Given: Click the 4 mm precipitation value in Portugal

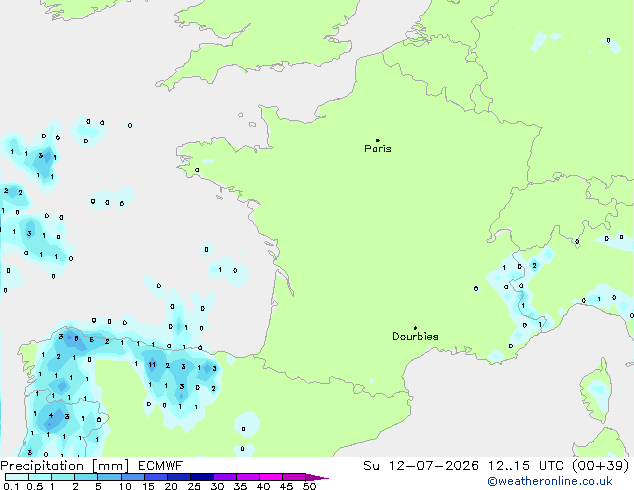Looking at the screenshot, I should pos(51,415).
